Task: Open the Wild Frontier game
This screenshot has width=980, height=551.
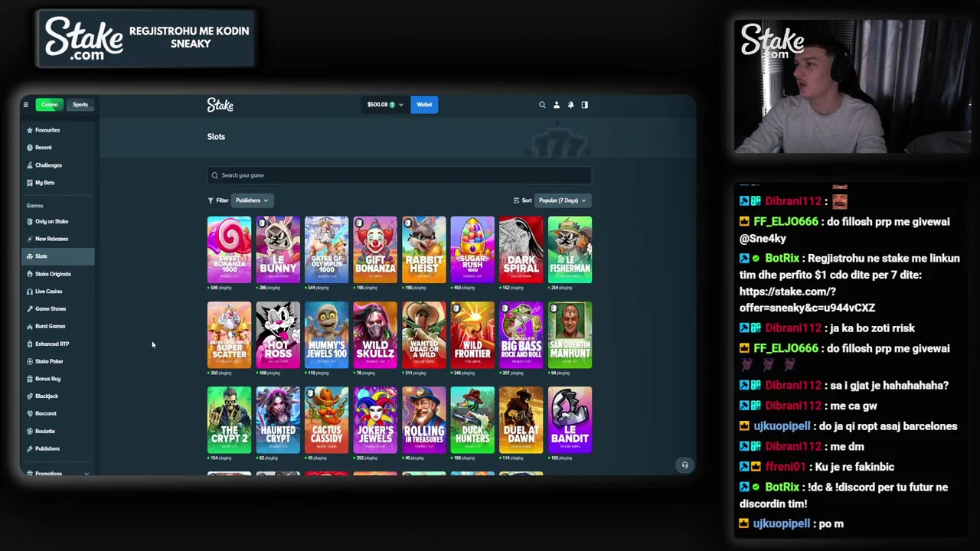Action: tap(472, 335)
